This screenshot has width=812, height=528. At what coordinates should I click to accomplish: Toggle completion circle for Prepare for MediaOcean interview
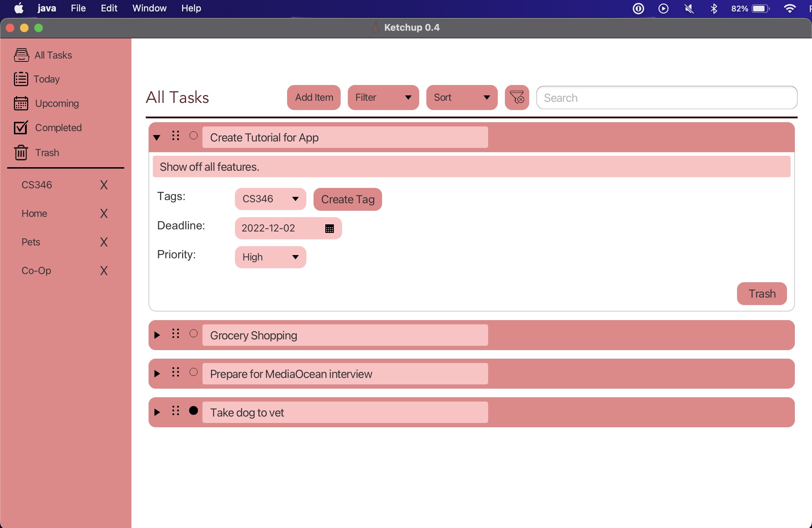194,372
